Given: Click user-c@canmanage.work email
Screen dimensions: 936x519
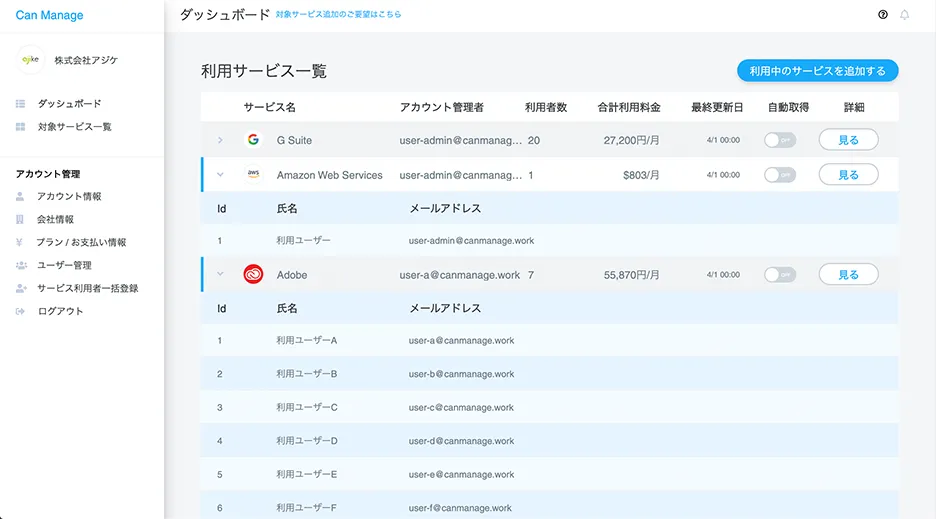Looking at the screenshot, I should pos(461,407).
